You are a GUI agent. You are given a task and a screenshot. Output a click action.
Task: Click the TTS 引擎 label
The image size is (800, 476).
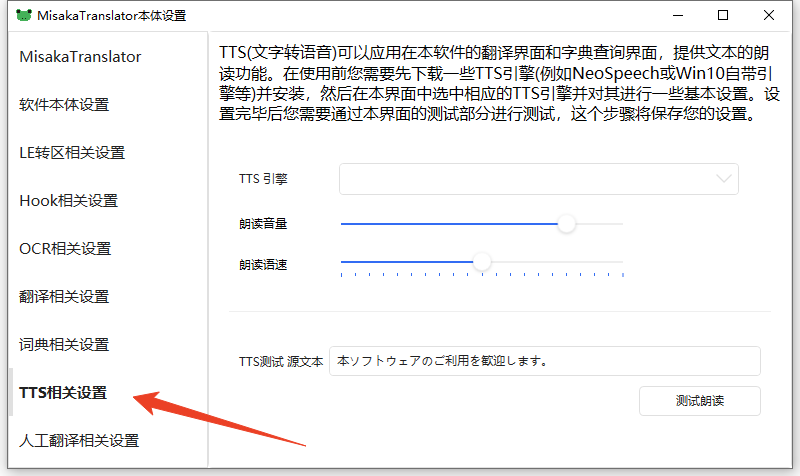pos(263,179)
